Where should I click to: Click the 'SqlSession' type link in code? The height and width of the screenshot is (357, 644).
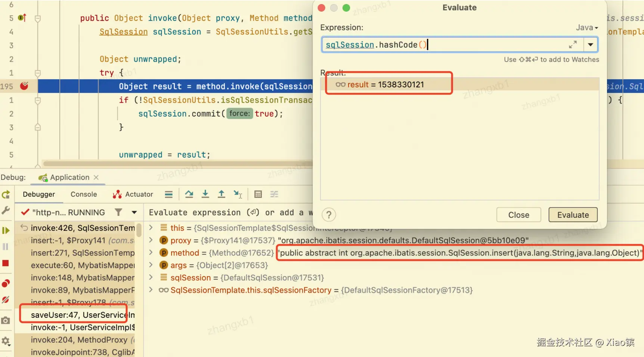tap(124, 32)
